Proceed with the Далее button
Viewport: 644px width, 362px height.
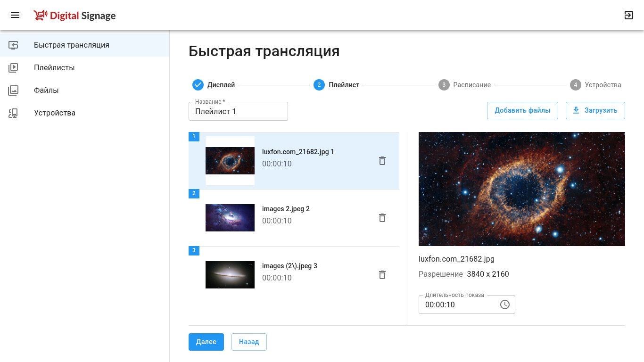(x=206, y=342)
